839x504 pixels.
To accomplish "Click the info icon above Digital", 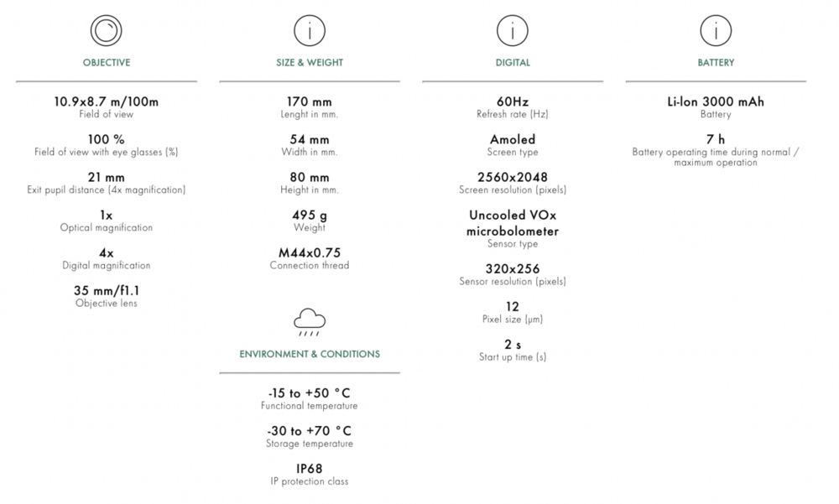I will 512,32.
